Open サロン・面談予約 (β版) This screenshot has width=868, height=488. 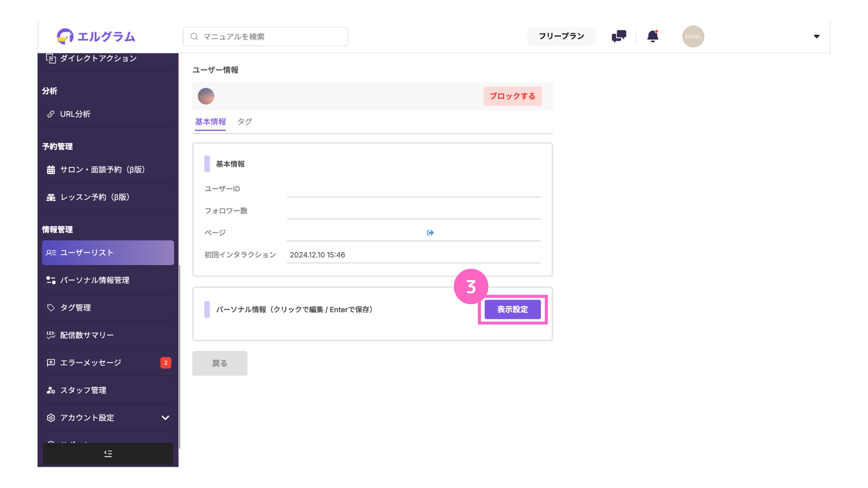(108, 170)
